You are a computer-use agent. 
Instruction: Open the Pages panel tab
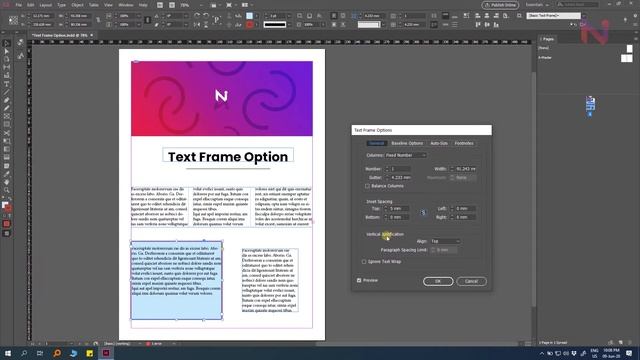[x=547, y=39]
